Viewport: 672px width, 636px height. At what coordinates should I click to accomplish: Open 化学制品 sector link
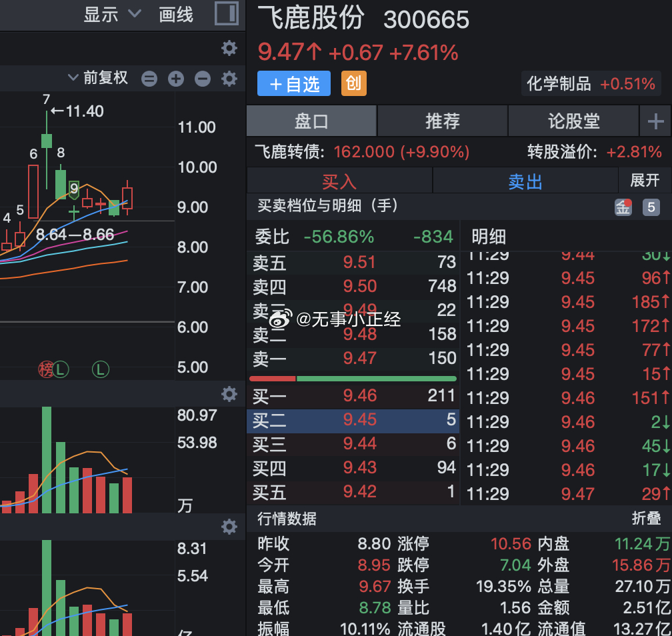click(591, 84)
